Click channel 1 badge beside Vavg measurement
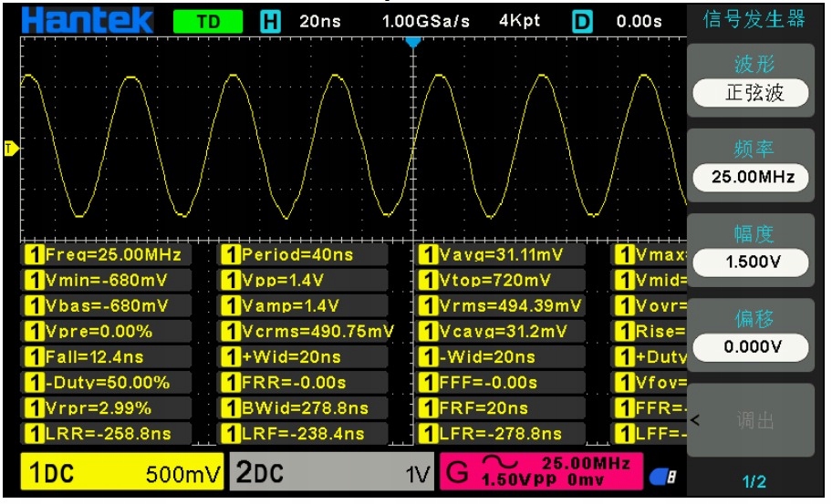Screen dimensions: 832x504 point(428,255)
